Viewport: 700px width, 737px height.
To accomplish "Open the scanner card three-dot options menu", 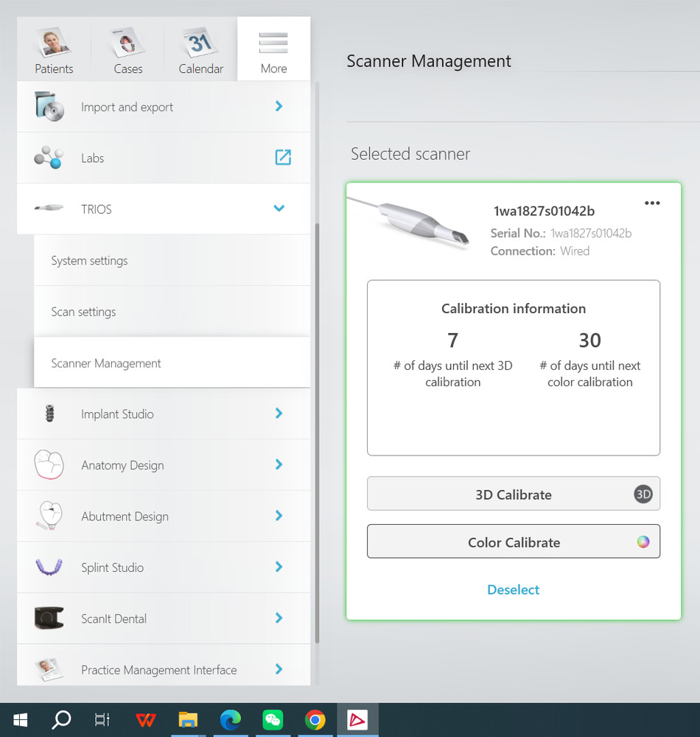I will [652, 203].
